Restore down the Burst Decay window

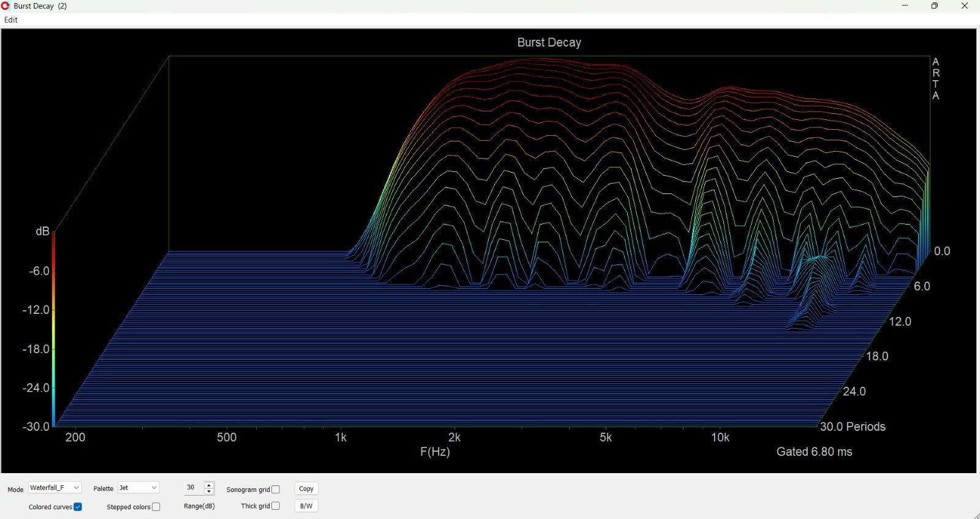click(935, 6)
